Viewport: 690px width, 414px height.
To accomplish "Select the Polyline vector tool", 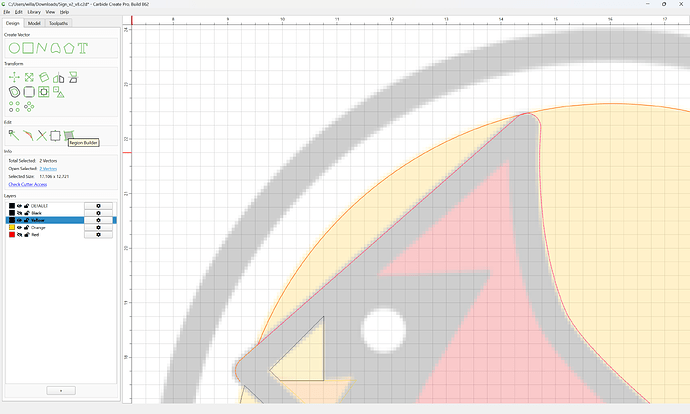I will [42, 48].
